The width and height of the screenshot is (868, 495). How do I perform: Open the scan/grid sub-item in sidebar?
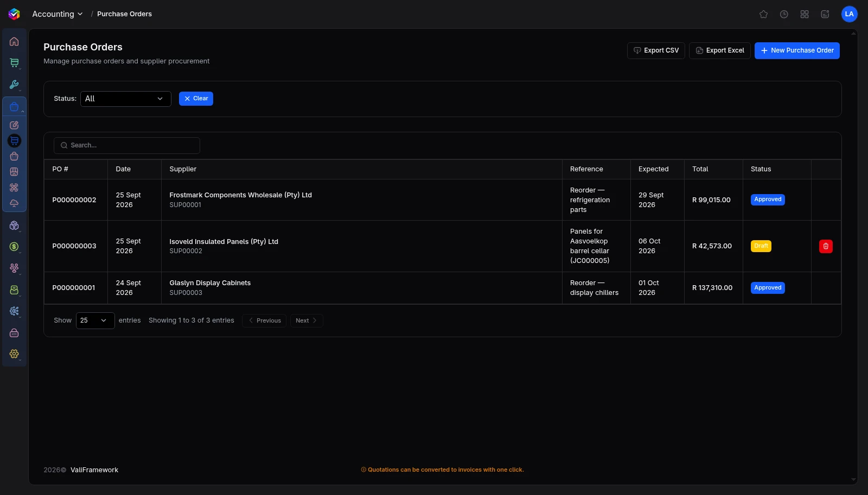pyautogui.click(x=14, y=188)
